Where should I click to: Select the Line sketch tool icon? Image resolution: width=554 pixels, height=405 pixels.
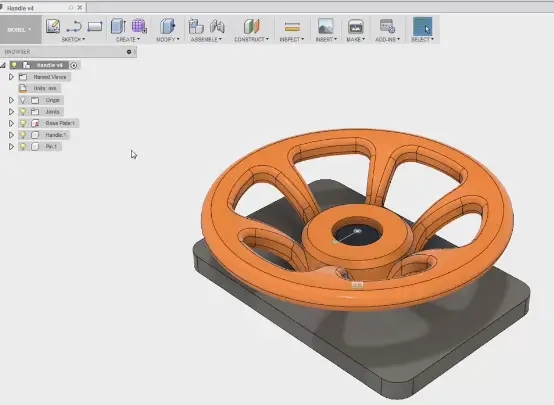tap(74, 27)
